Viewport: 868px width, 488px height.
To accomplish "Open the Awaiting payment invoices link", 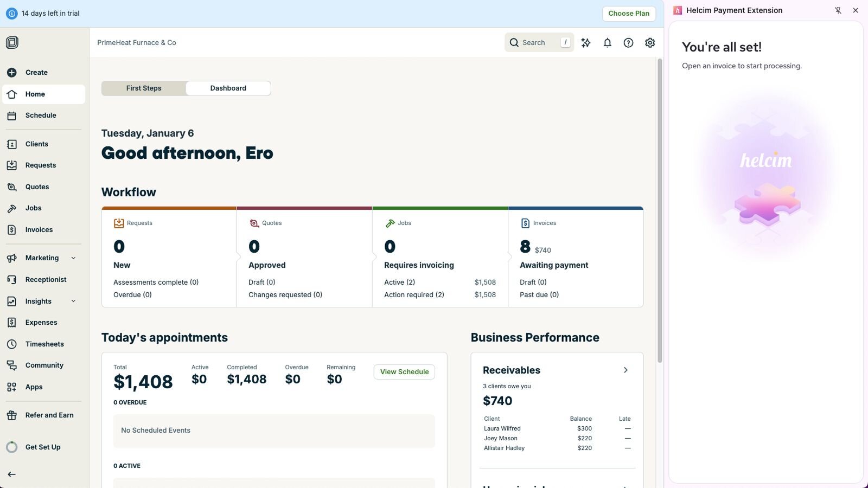I will pos(553,265).
